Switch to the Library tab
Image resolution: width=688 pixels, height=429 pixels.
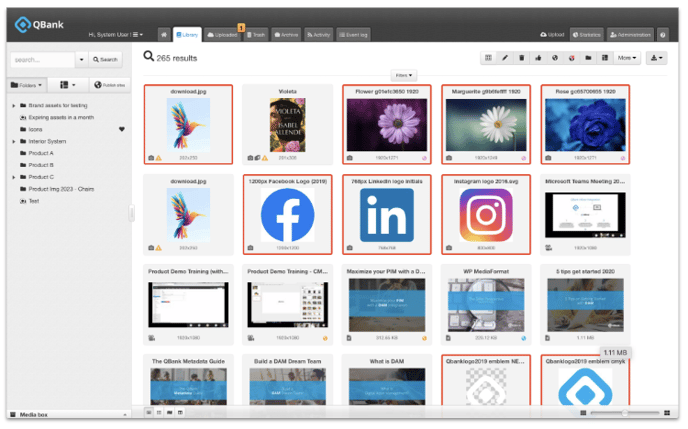point(187,35)
